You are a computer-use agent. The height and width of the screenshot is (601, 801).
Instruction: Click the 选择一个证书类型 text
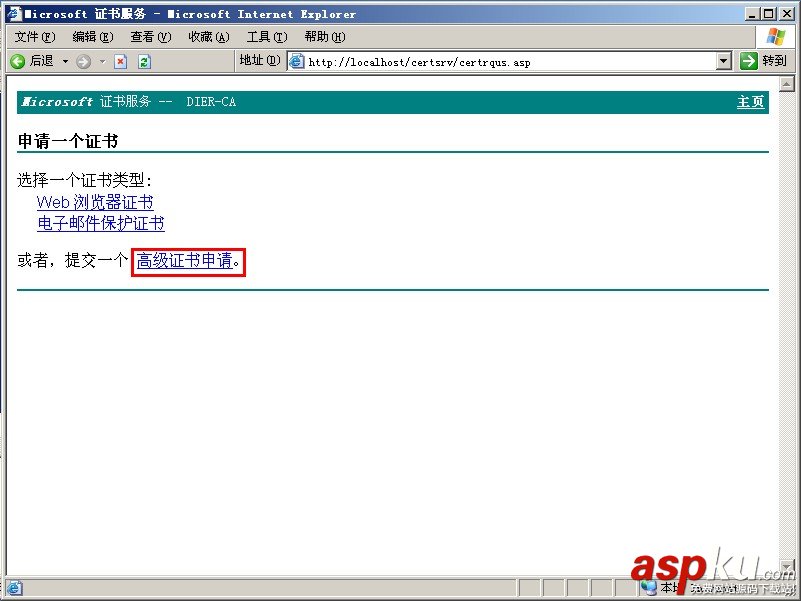(85, 180)
